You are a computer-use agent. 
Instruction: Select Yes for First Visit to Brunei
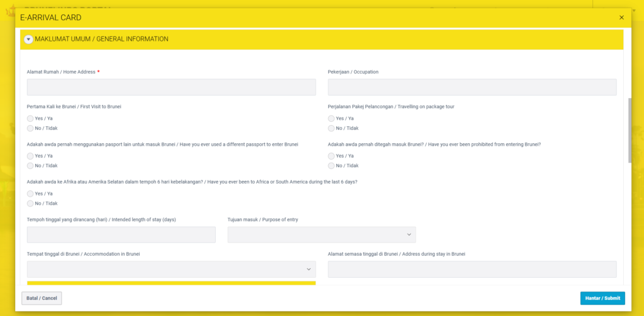click(x=30, y=118)
